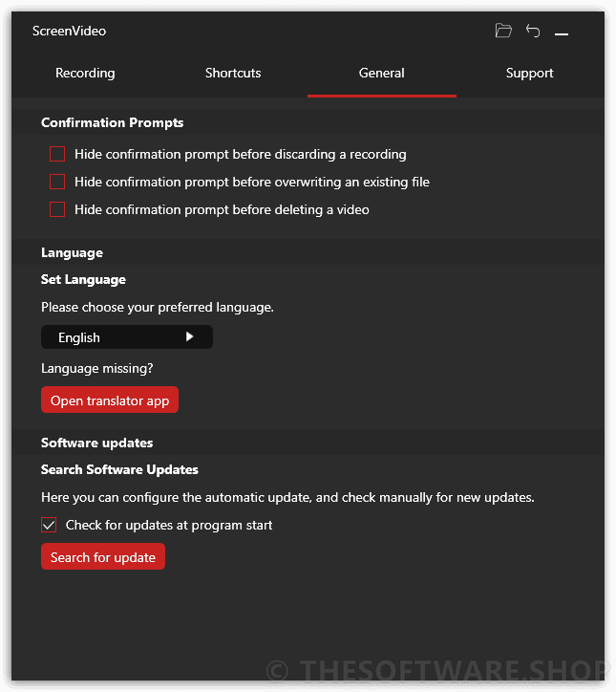The width and height of the screenshot is (616, 692).
Task: Enable hiding prompt before overwriting existing file
Action: coord(57,182)
